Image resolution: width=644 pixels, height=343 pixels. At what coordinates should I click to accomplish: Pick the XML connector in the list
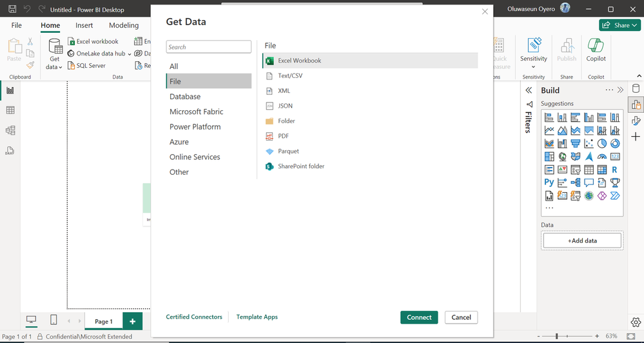(370, 91)
